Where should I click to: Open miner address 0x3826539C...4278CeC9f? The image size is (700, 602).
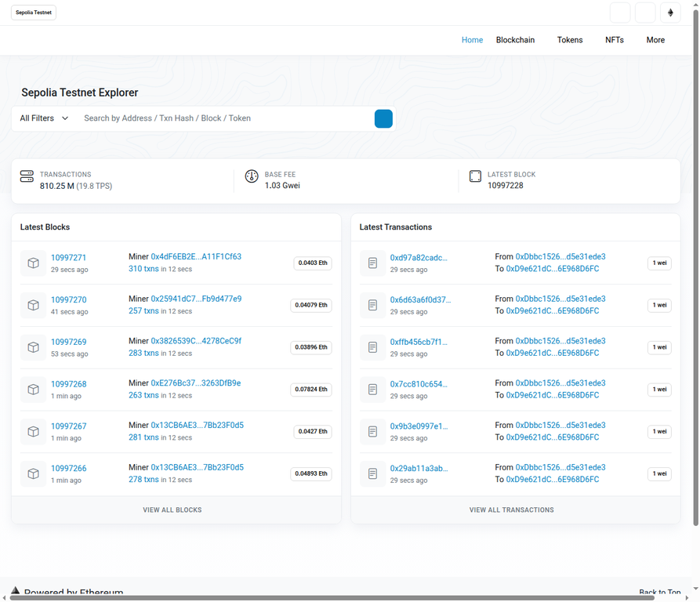(x=196, y=341)
